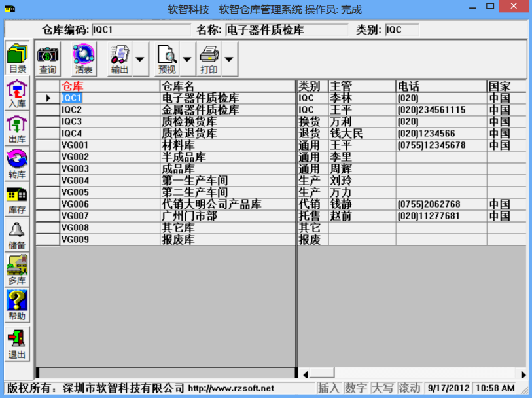Click the horizontal scrollbar right arrow
Viewport: 532px width, 398px height.
click(523, 374)
